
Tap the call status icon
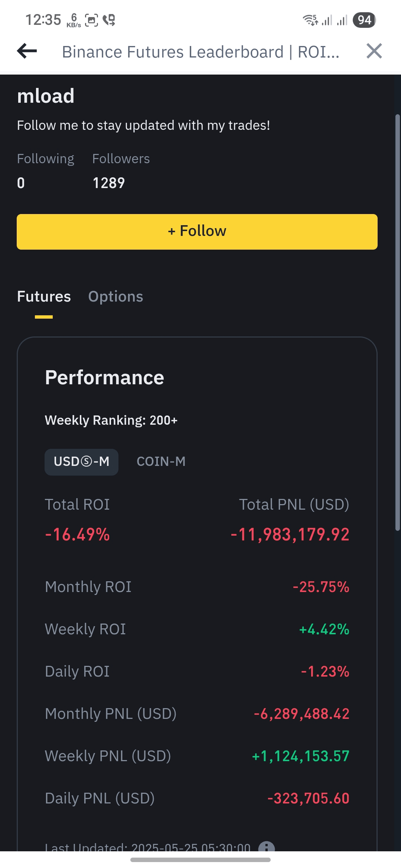click(109, 20)
